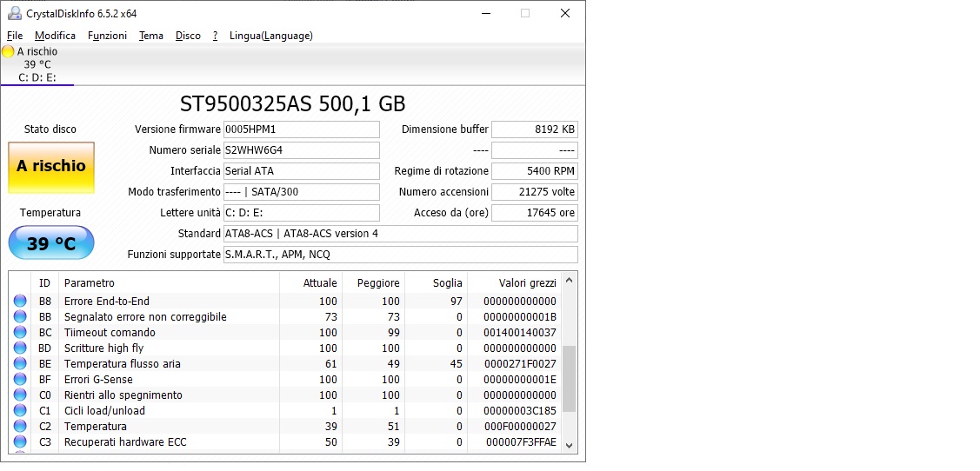Open the Modifica menu
Viewport: 980px width, 471px height.
point(55,36)
